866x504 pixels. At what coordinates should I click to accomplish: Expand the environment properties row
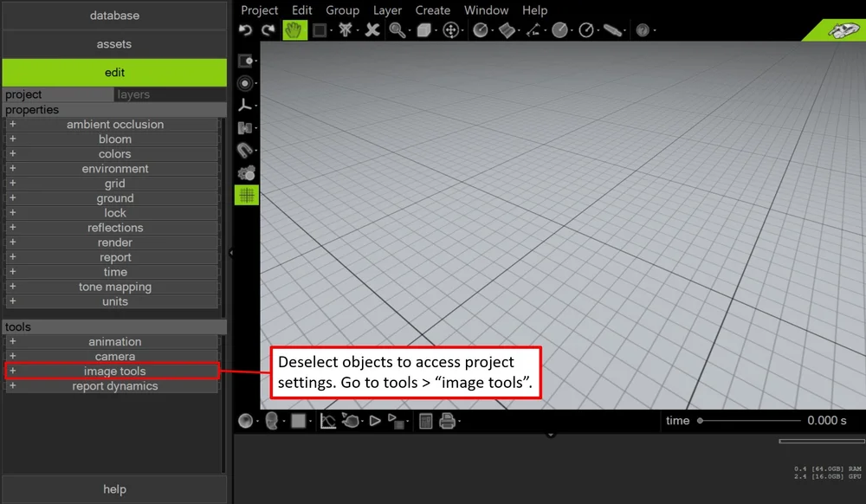coord(111,168)
